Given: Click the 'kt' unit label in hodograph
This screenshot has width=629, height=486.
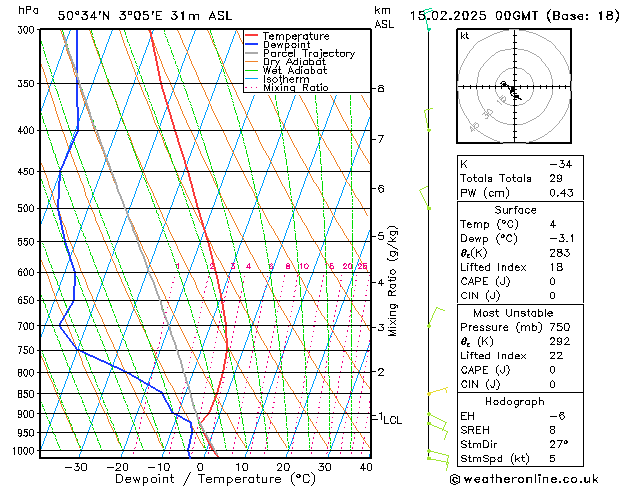Looking at the screenshot, I should point(465,36).
